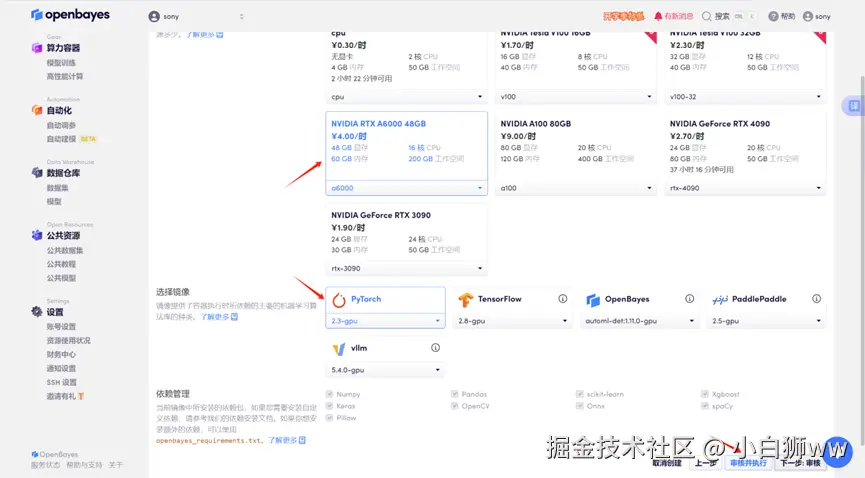Select the vllm logo icon

coord(339,349)
